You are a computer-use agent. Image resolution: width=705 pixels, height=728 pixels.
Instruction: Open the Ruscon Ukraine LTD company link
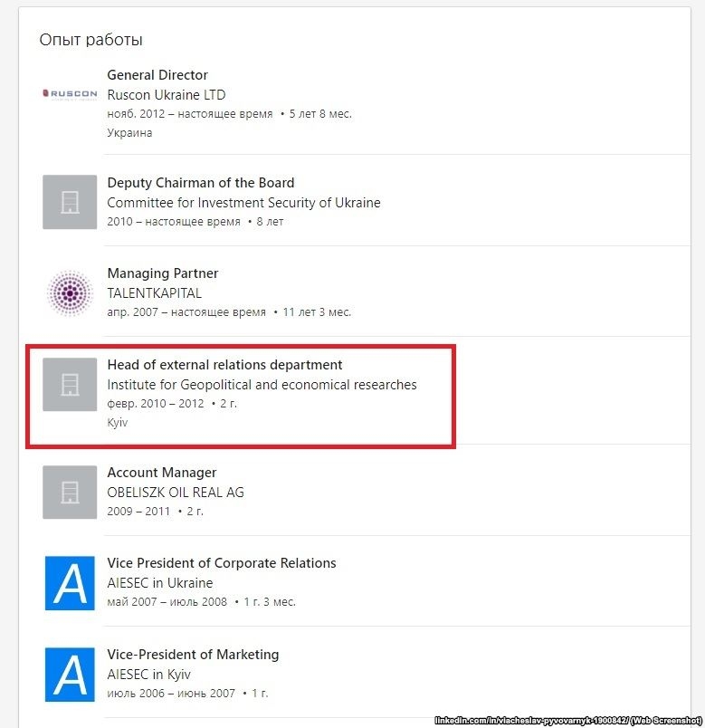pos(166,95)
